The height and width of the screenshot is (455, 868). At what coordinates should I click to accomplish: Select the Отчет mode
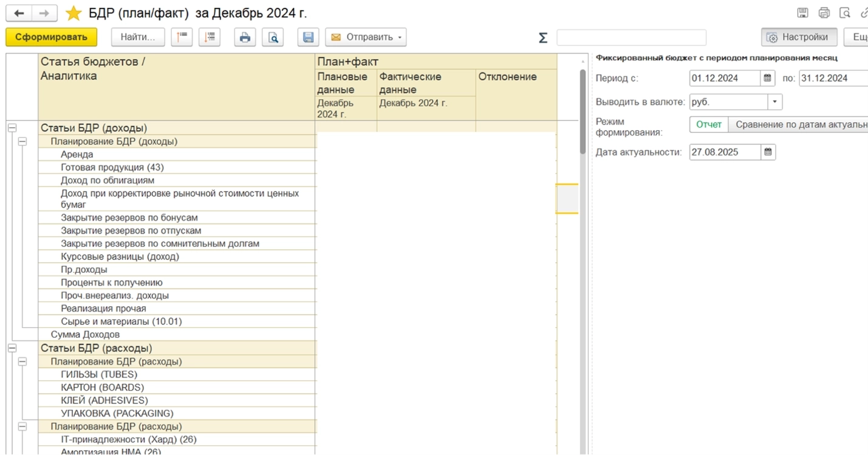click(709, 125)
